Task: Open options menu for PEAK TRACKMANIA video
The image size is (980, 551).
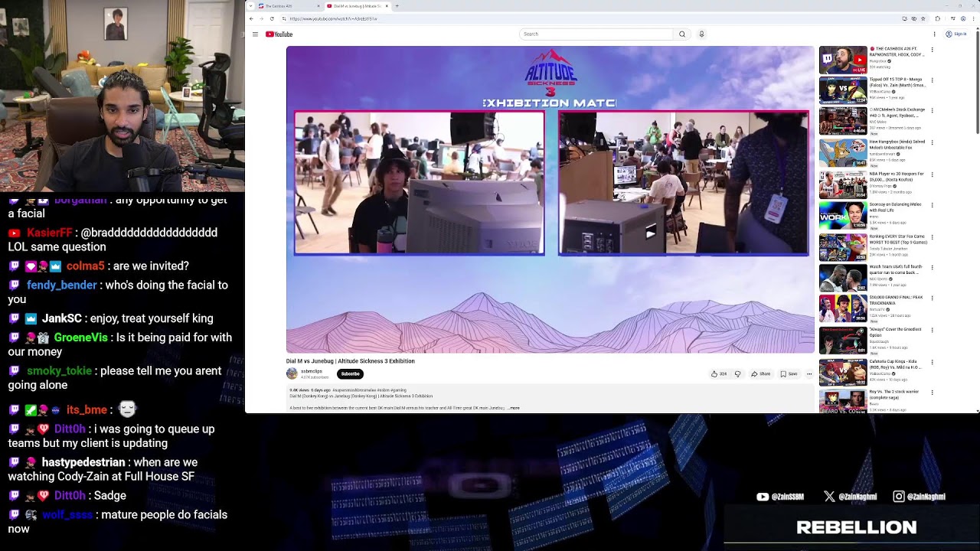Action: (x=933, y=300)
